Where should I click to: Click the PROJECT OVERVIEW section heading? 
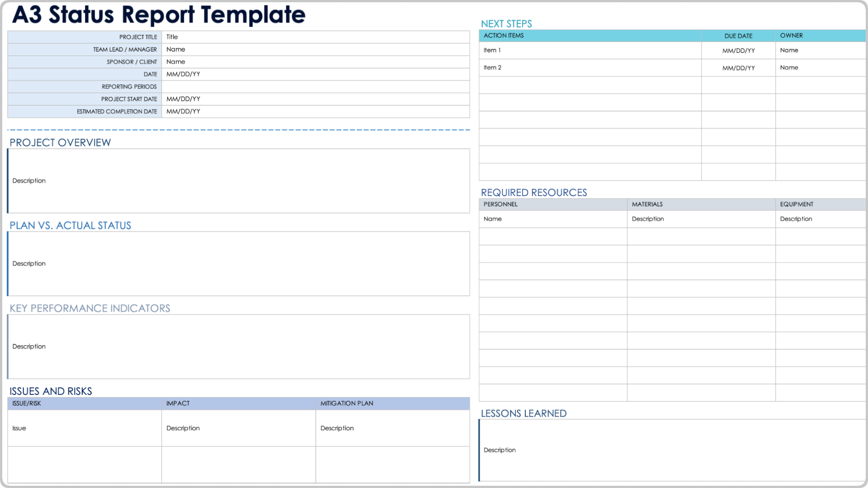pyautogui.click(x=60, y=143)
